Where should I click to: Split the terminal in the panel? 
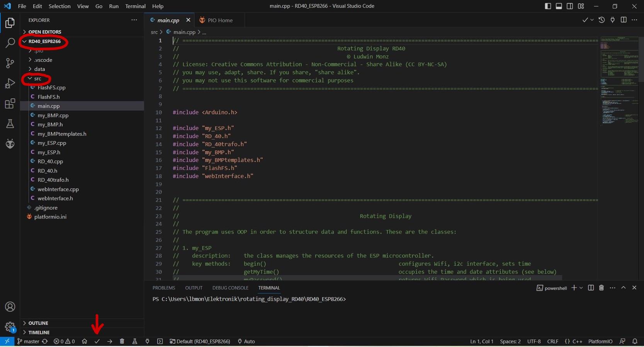click(x=591, y=288)
